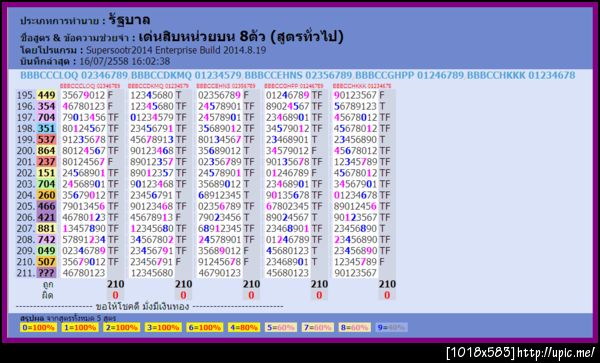The height and width of the screenshot is (363, 600).
Task: Select the 2=100% summary badge
Action: tap(121, 327)
